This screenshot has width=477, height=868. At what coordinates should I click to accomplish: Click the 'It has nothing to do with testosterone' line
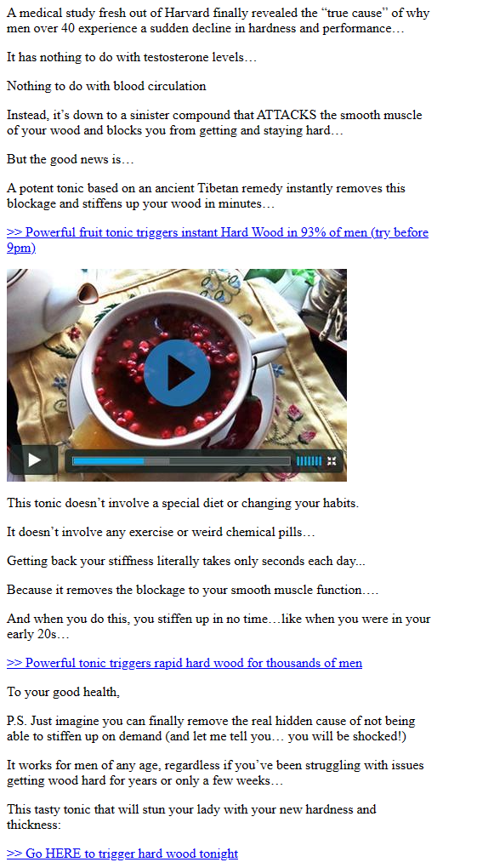(132, 57)
